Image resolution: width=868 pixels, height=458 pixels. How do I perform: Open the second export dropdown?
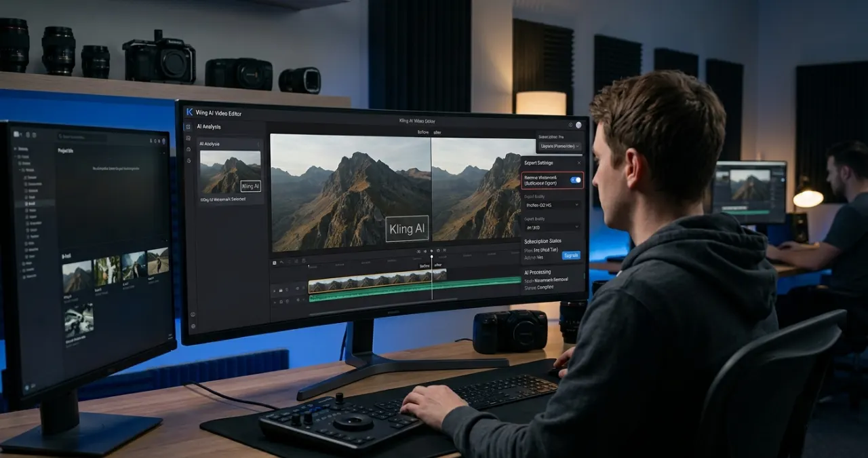552,227
